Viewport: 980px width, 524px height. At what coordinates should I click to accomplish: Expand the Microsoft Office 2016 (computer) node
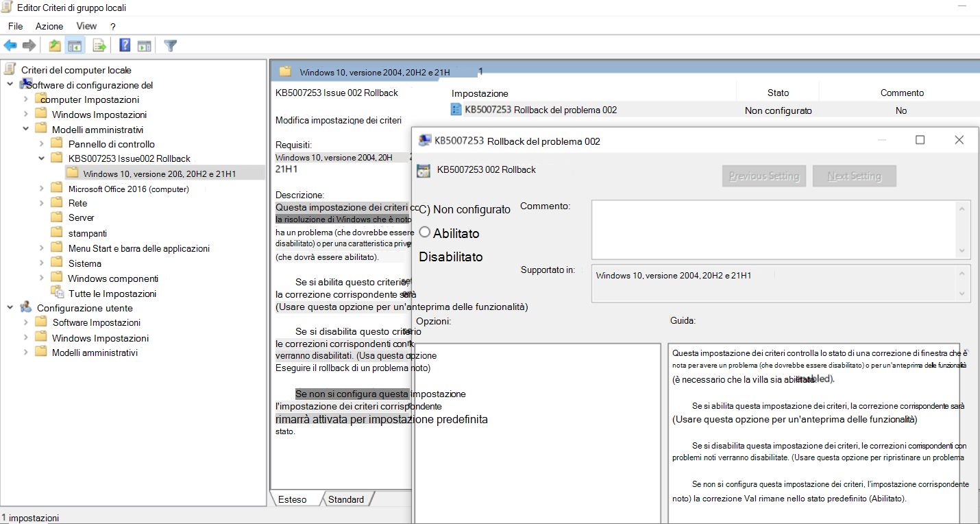click(42, 188)
